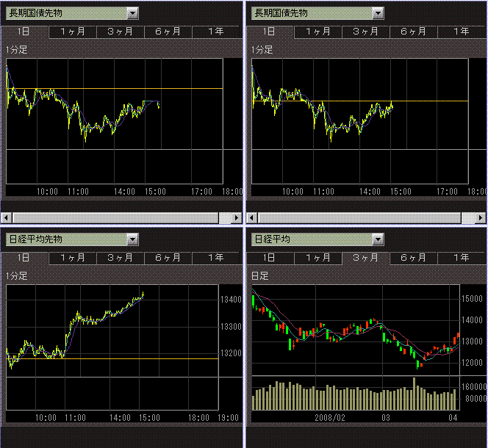Screen dimensions: 488x448
Task: Select the 1日 tab in 日経平均 panel
Action: pyautogui.click(x=269, y=258)
